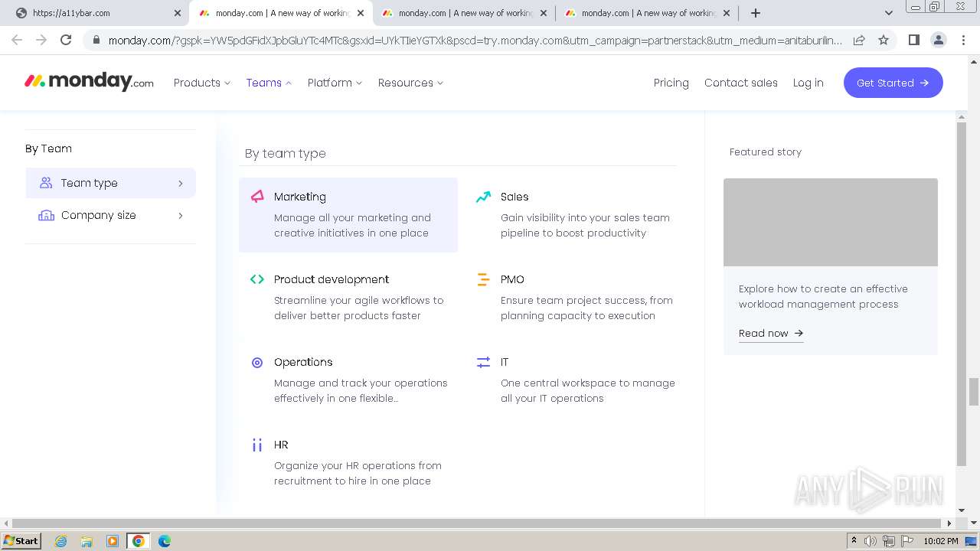This screenshot has width=980, height=551.
Task: Open the Pricing page
Action: [671, 83]
